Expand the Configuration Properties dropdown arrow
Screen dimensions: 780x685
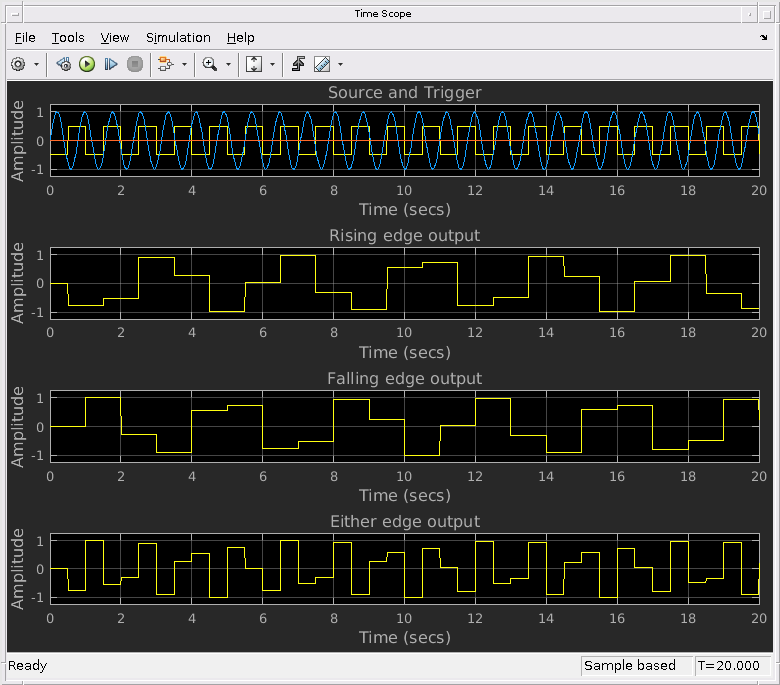(37, 64)
